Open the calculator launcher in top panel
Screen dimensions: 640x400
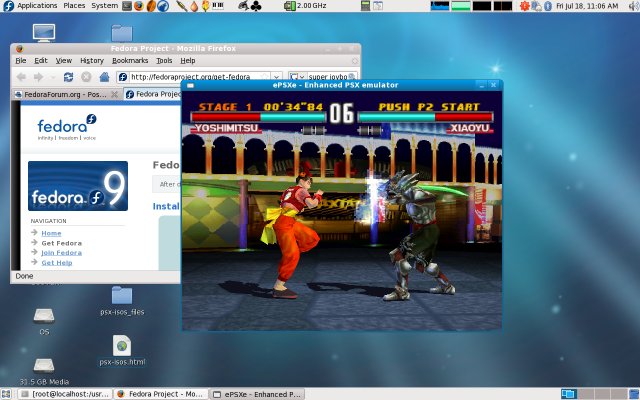[365, 6]
